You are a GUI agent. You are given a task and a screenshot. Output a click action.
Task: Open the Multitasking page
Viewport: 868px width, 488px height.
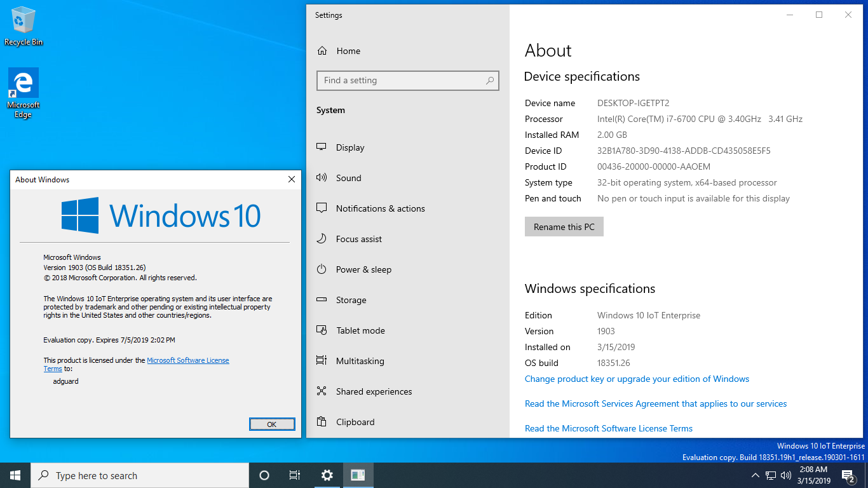[408, 361]
